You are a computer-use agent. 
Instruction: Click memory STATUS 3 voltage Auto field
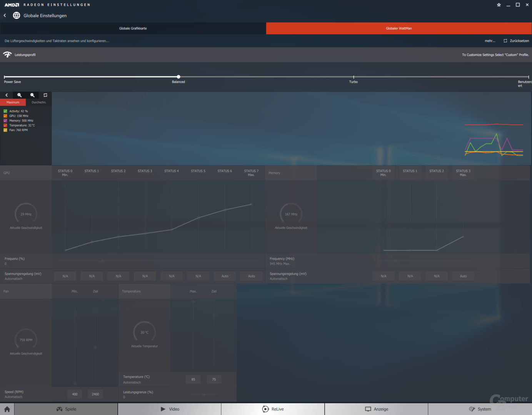[x=464, y=276]
